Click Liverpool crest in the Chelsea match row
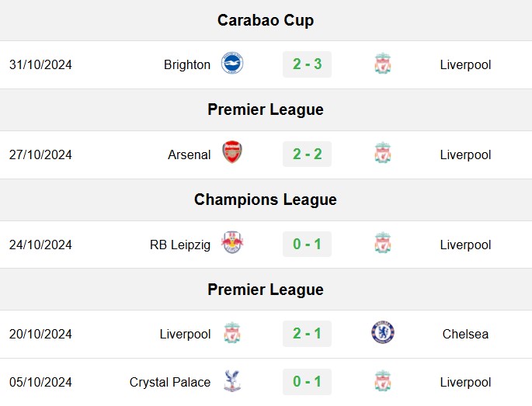The image size is (532, 406). click(x=232, y=333)
